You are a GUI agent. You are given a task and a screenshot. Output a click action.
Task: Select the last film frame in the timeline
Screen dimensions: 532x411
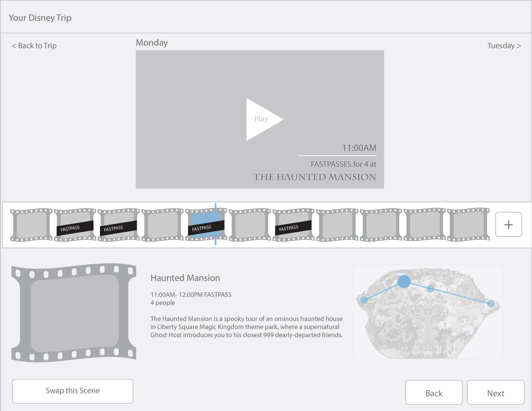pyautogui.click(x=468, y=225)
